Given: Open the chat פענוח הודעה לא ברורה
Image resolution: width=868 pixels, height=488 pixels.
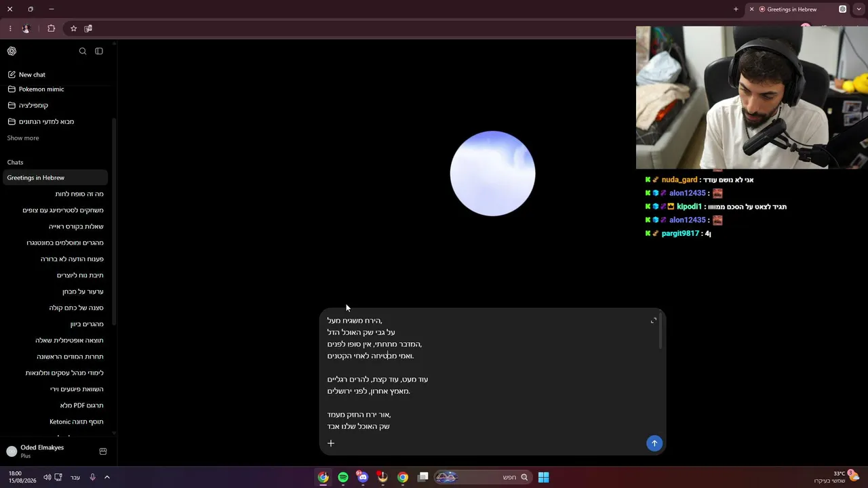Looking at the screenshot, I should click(x=54, y=259).
